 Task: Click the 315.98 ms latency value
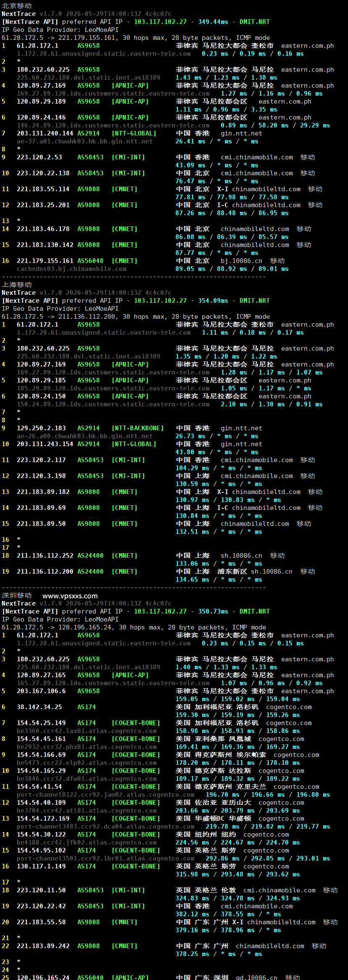point(192,874)
